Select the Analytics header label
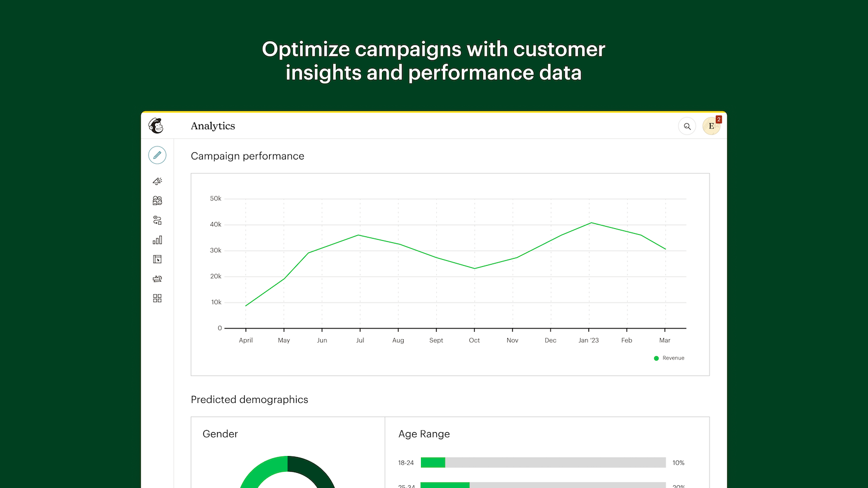Screen dimensions: 868x488 click(213, 126)
